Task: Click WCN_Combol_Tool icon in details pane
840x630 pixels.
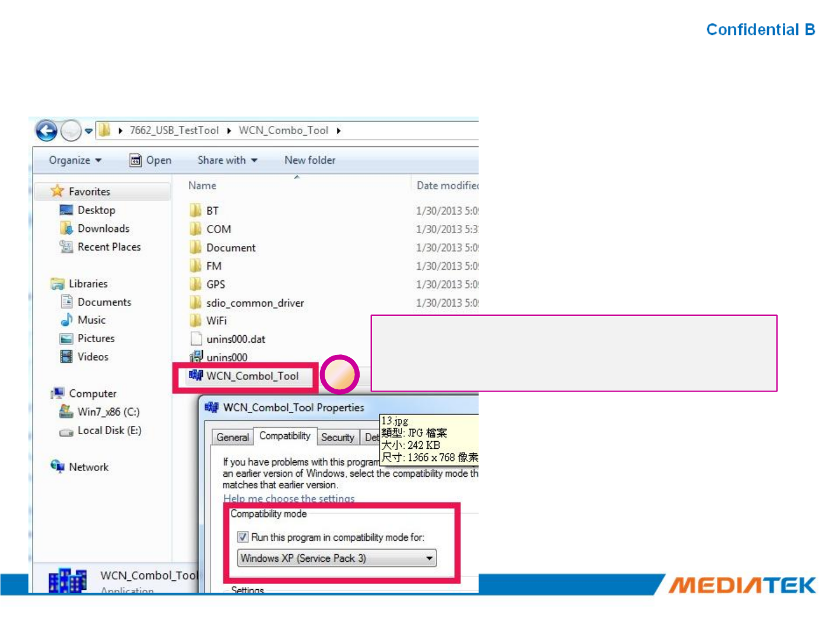Action: [x=68, y=580]
